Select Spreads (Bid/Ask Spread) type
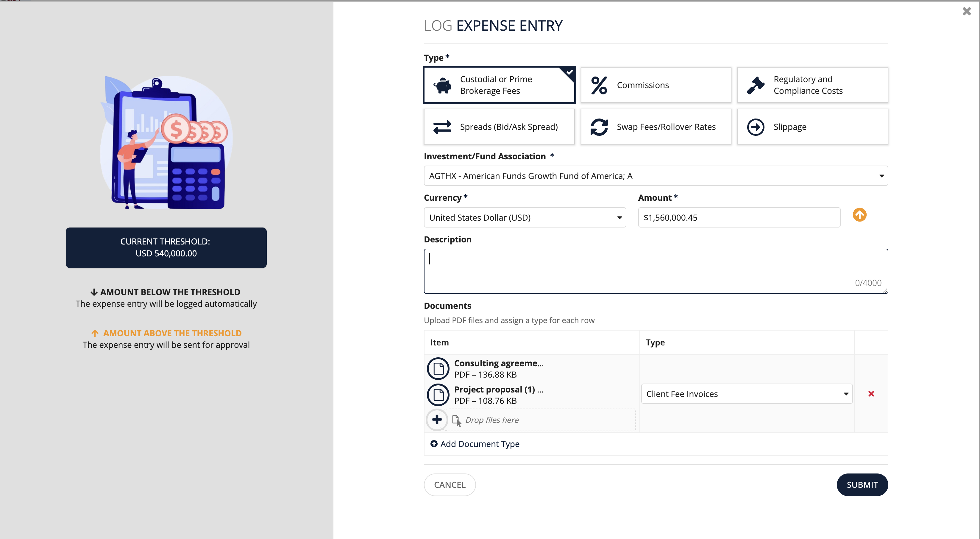Image resolution: width=980 pixels, height=539 pixels. click(499, 127)
